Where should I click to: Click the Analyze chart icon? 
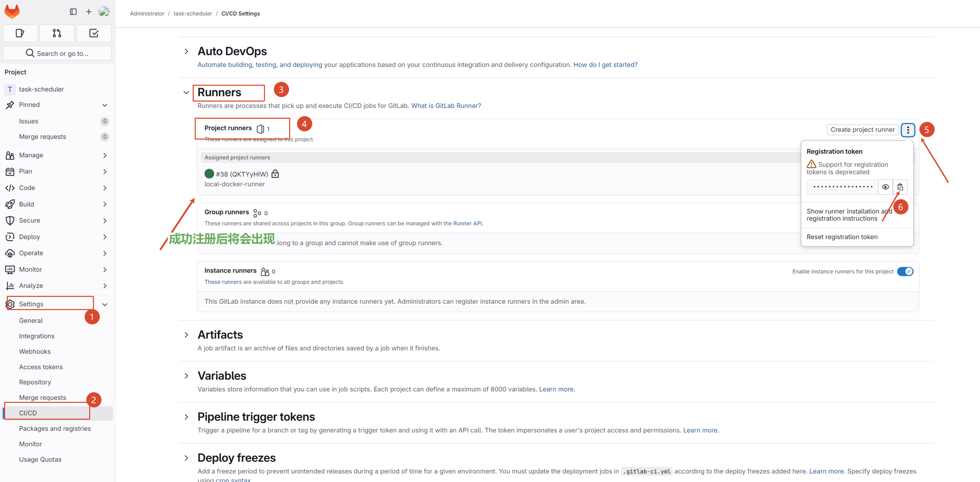(x=10, y=285)
